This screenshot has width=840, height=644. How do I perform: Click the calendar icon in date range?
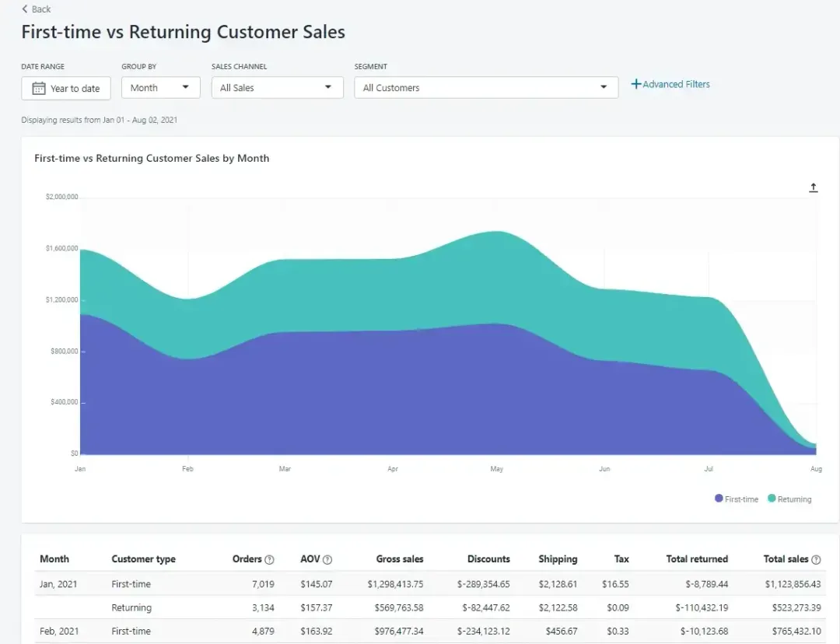[x=39, y=89]
